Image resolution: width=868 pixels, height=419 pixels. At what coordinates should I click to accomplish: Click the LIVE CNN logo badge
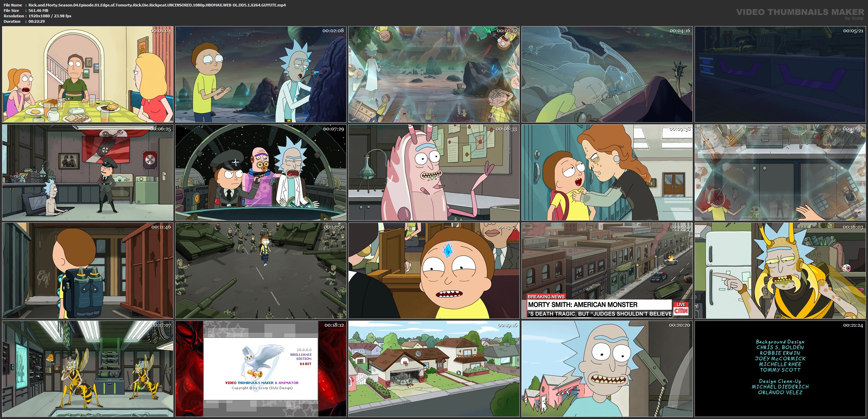coord(681,308)
